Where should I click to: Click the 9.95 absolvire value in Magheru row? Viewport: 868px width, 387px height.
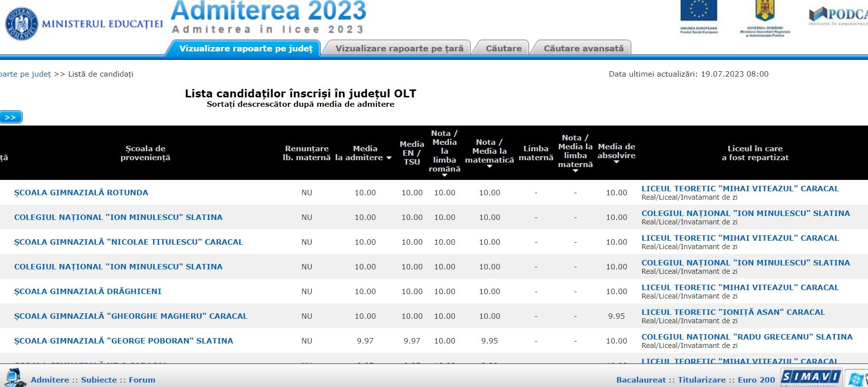click(x=617, y=316)
